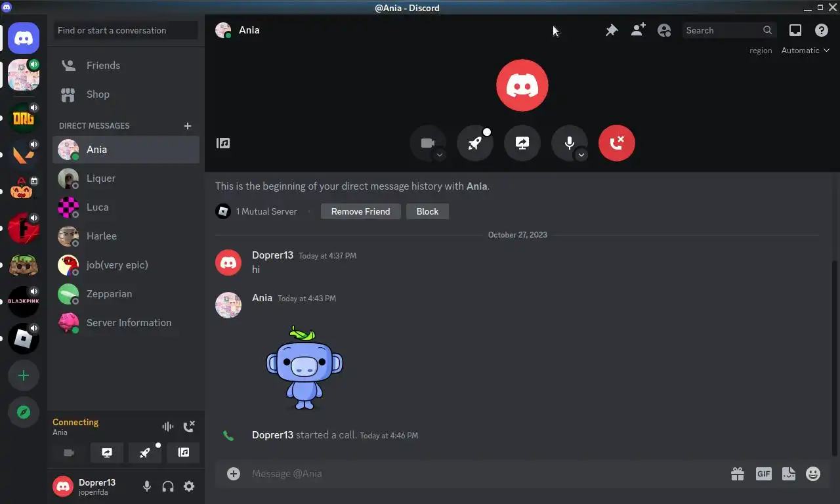
Task: Disconnect the call red button
Action: 617,143
